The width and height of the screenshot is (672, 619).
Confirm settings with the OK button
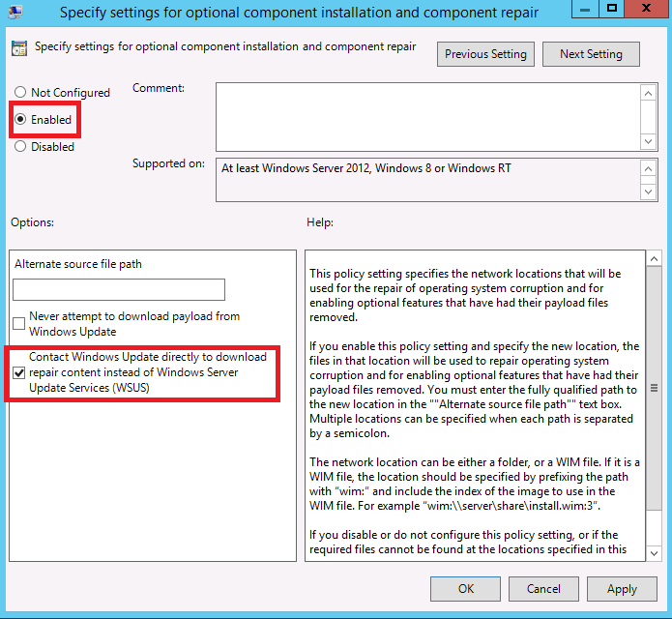click(465, 589)
